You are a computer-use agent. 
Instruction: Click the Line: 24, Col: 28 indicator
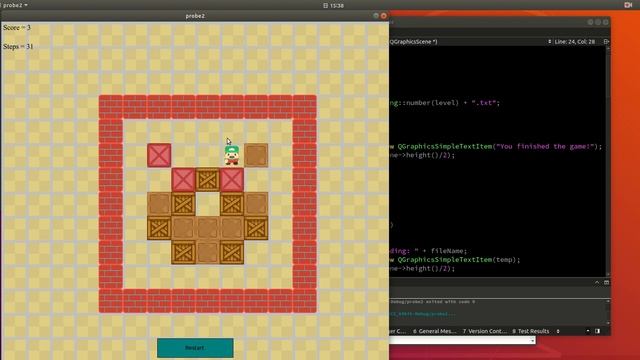click(x=575, y=42)
